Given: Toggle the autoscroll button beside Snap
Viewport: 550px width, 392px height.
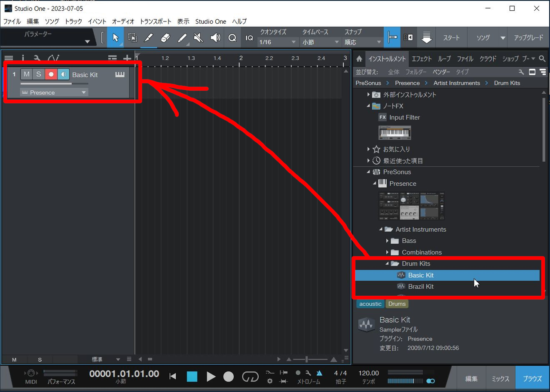Looking at the screenshot, I should tap(409, 38).
